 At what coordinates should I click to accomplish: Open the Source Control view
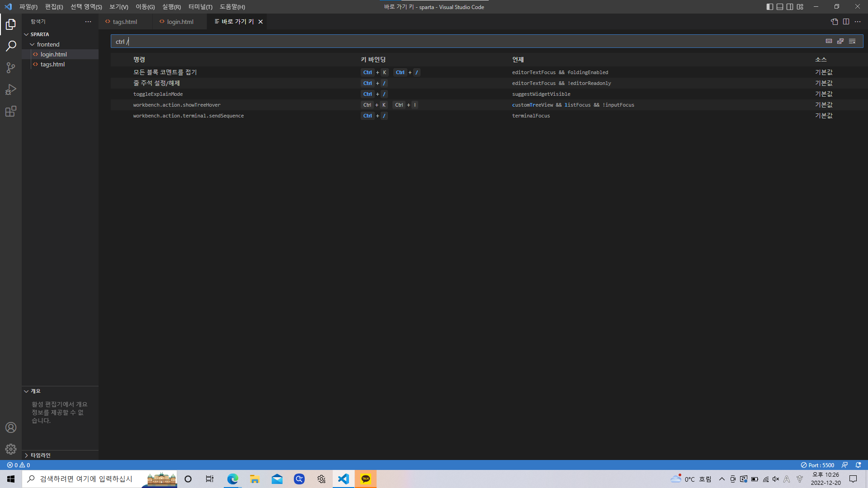(11, 68)
